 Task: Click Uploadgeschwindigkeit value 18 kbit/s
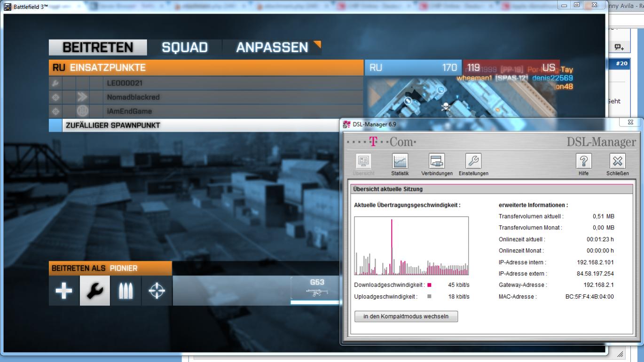pos(459,297)
